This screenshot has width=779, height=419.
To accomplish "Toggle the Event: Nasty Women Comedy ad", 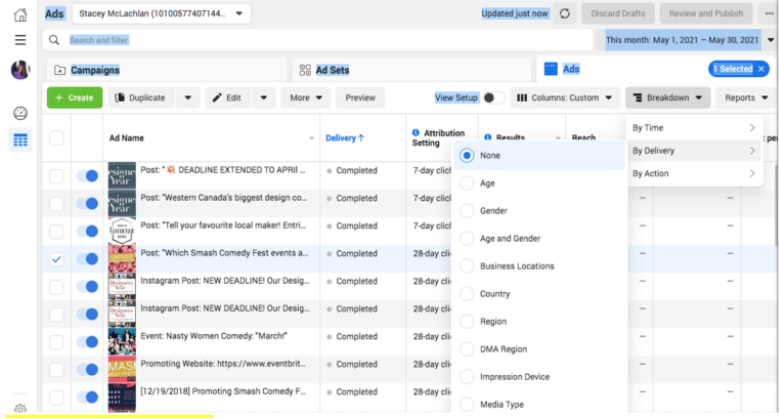I will click(x=87, y=342).
